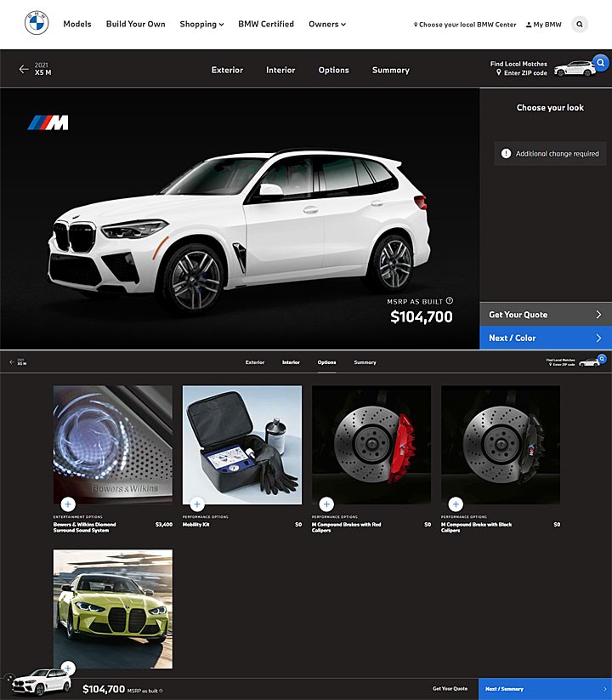The height and width of the screenshot is (700, 612).
Task: Click chevron on Get Your Quote bar
Action: coord(598,315)
